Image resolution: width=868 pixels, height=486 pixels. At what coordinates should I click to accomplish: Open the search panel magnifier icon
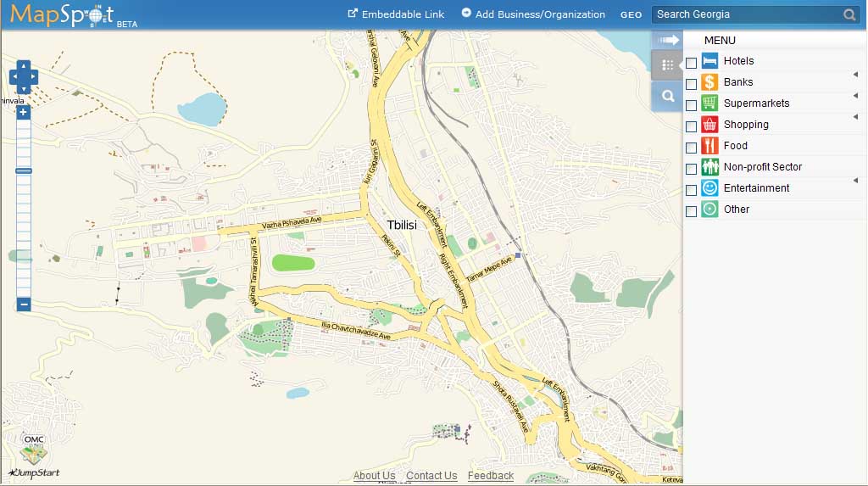pos(668,96)
